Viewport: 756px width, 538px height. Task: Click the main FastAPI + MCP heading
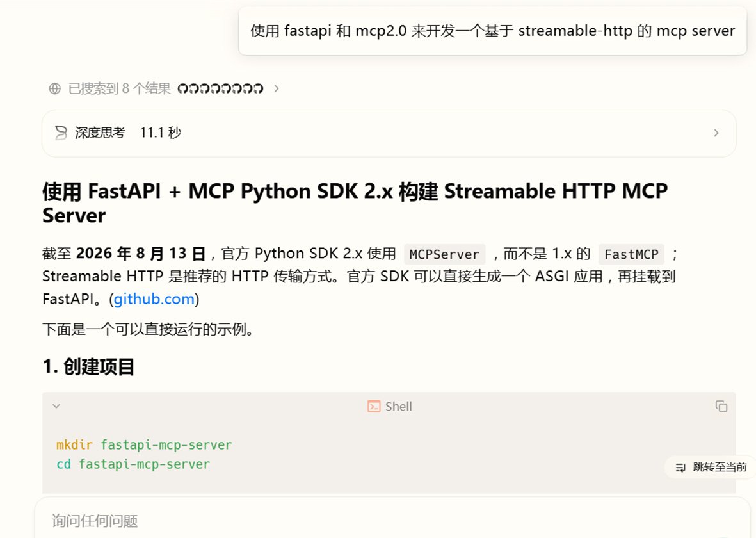pyautogui.click(x=355, y=203)
